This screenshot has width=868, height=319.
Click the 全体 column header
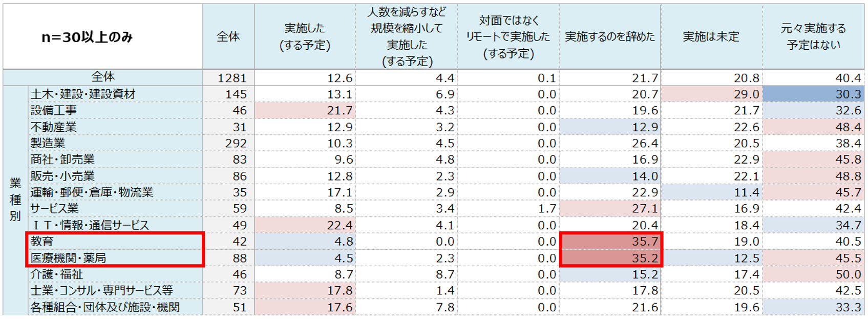point(228,36)
